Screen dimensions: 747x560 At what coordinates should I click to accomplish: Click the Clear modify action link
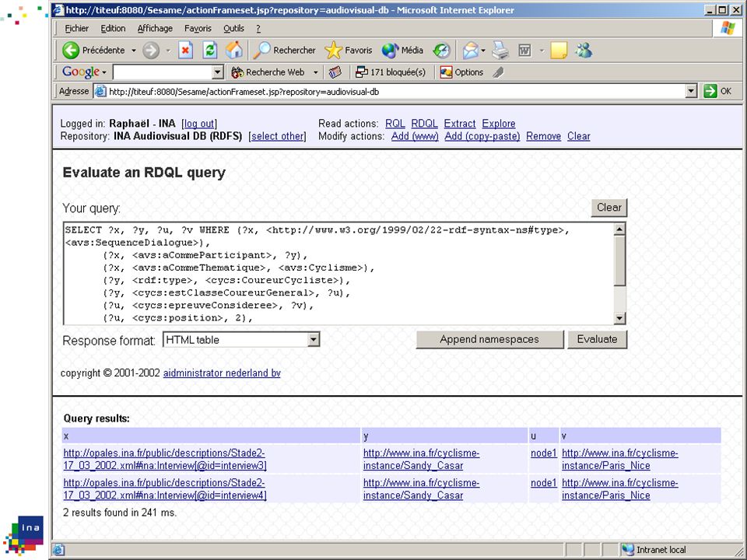(578, 136)
